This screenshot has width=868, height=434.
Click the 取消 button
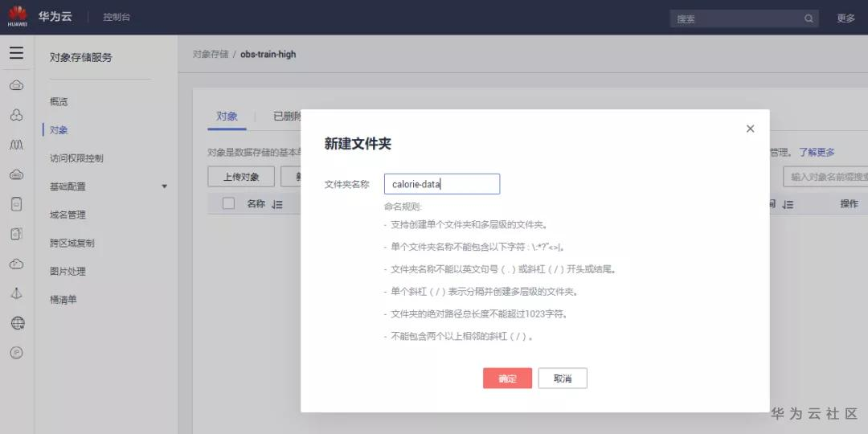563,378
